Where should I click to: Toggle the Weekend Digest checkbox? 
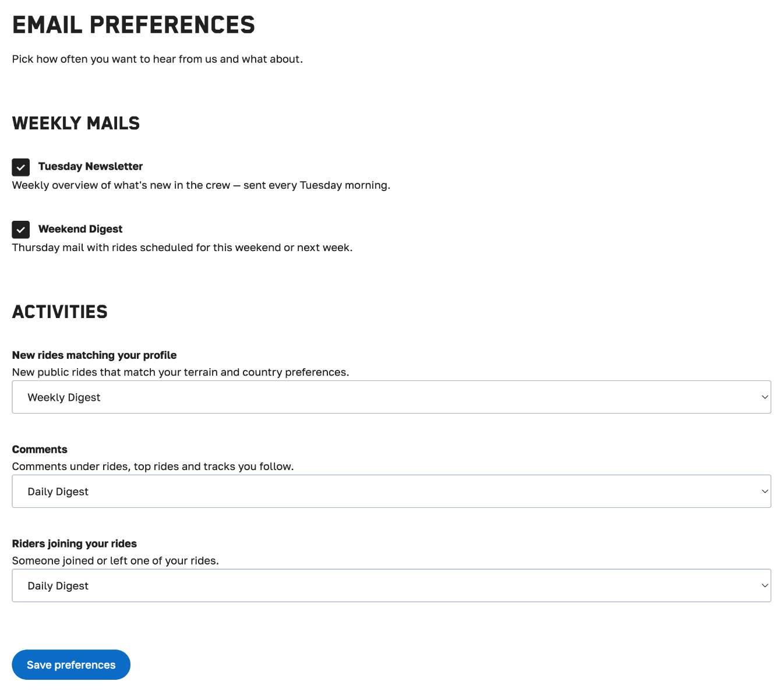click(21, 230)
